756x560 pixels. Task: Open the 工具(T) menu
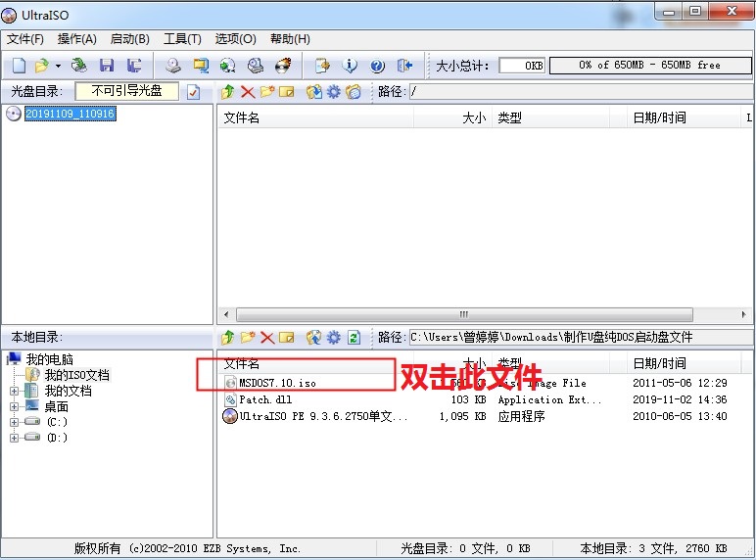[182, 39]
